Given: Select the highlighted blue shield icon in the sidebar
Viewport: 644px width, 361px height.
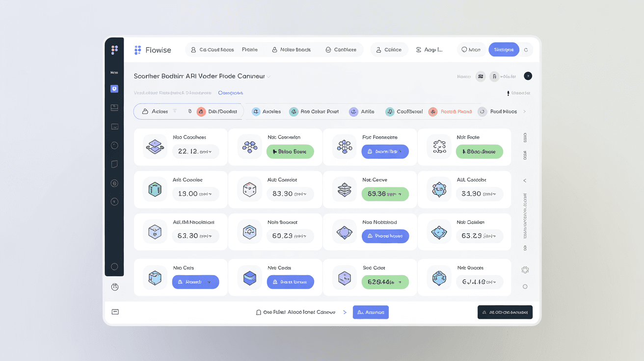Looking at the screenshot, I should coord(114,89).
